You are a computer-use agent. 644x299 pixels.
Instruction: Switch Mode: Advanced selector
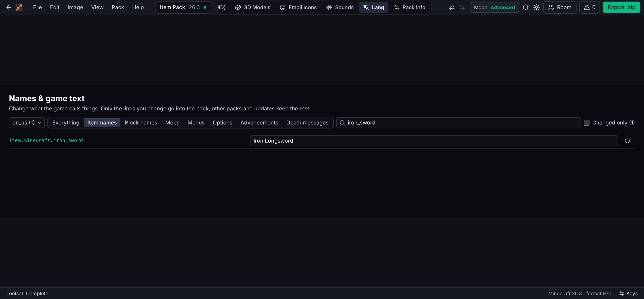click(x=494, y=8)
